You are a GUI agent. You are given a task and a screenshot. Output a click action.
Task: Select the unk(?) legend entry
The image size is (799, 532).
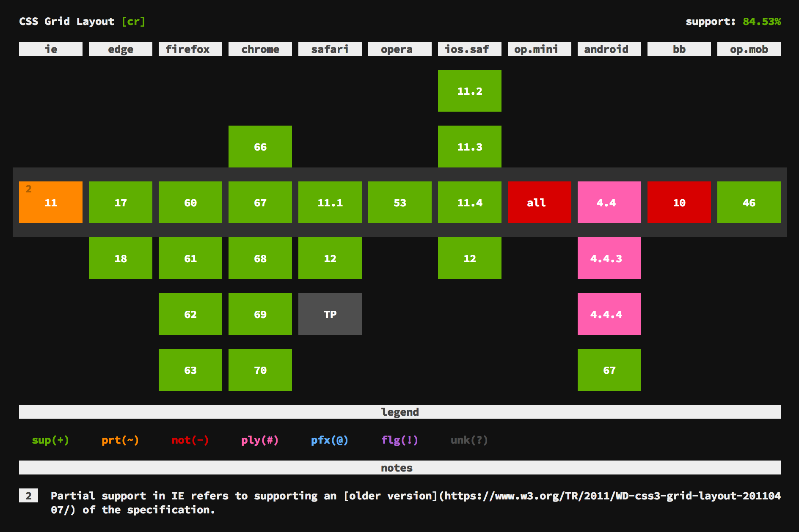469,440
